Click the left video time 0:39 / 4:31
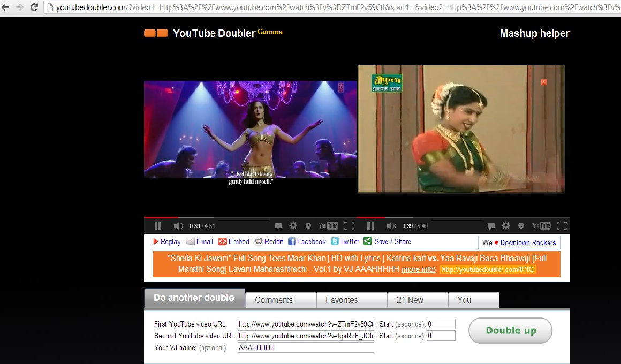The image size is (621, 364). click(202, 226)
